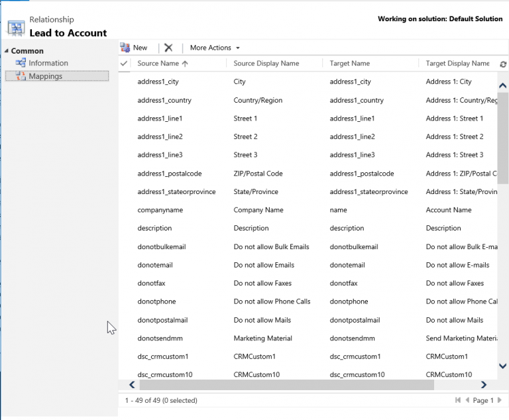This screenshot has height=420, width=509.
Task: Click the horizontal scrollbar right arrow
Action: click(x=483, y=384)
